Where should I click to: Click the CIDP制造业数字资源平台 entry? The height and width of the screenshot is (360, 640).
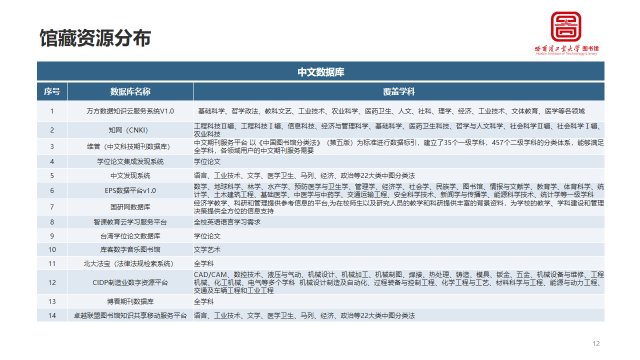pyautogui.click(x=130, y=282)
